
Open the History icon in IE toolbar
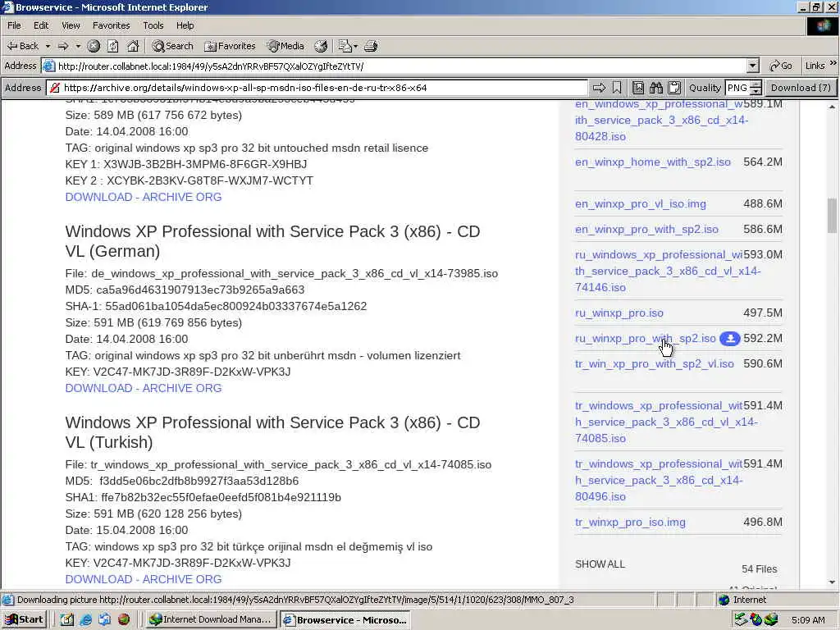click(321, 46)
